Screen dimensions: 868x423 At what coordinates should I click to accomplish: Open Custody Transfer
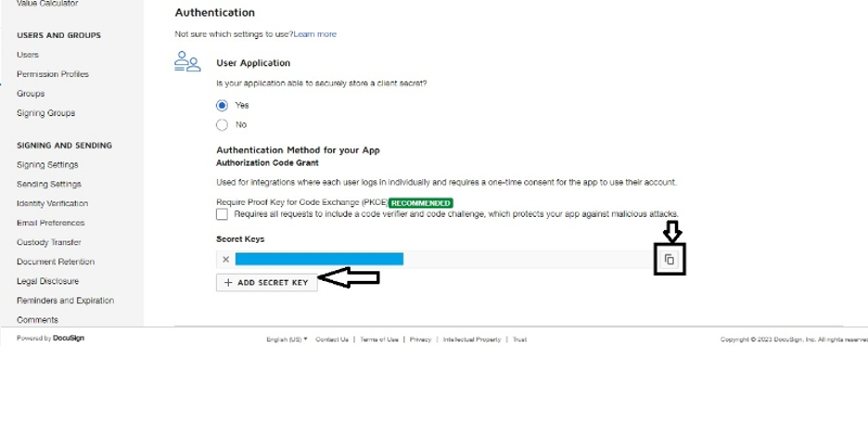[49, 242]
